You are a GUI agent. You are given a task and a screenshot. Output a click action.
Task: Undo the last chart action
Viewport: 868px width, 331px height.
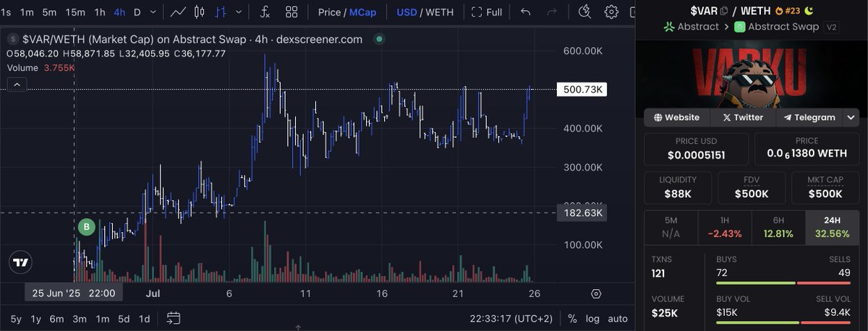(x=526, y=12)
